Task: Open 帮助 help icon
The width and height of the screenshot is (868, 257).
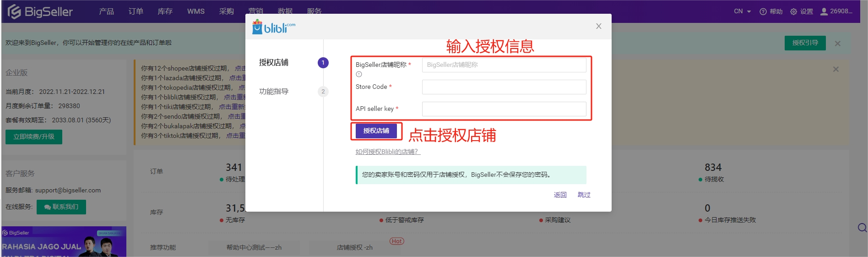Action: tap(771, 11)
